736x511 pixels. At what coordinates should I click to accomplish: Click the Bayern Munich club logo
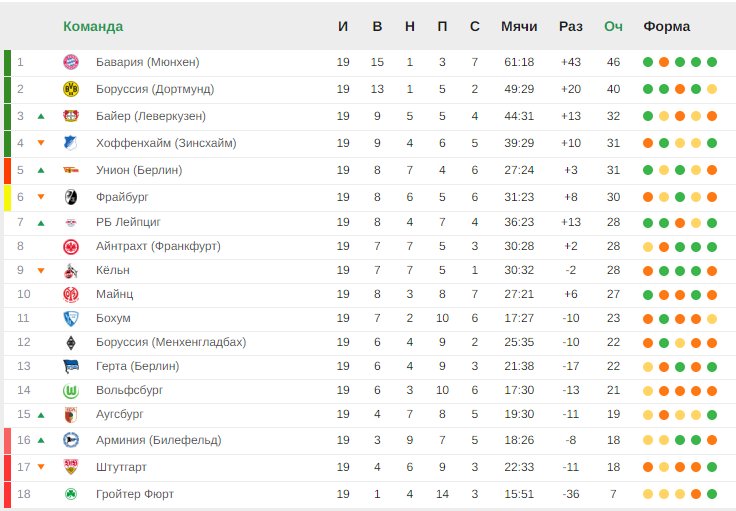[71, 62]
